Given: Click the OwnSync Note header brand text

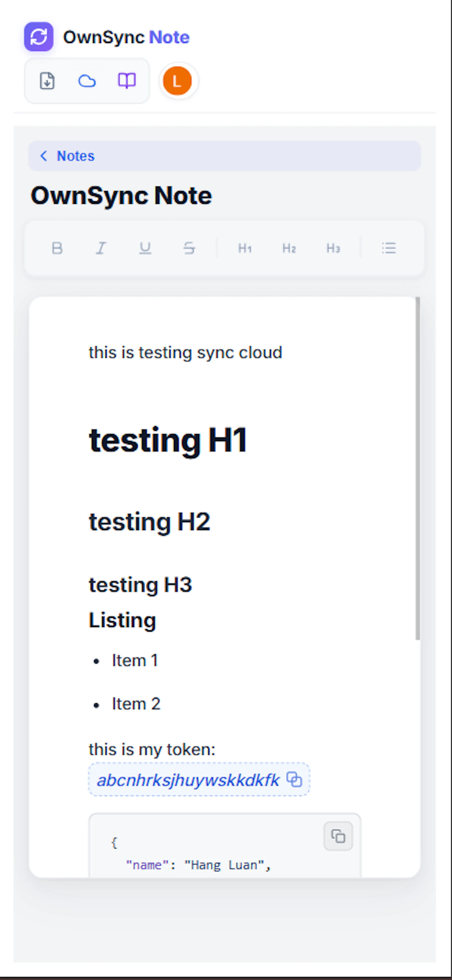Looking at the screenshot, I should [x=126, y=37].
